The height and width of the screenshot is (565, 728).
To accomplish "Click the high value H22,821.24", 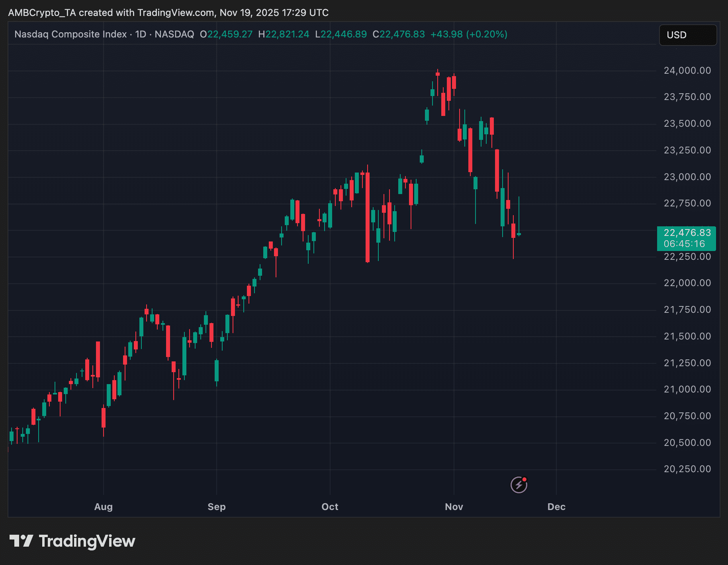I will (x=284, y=34).
